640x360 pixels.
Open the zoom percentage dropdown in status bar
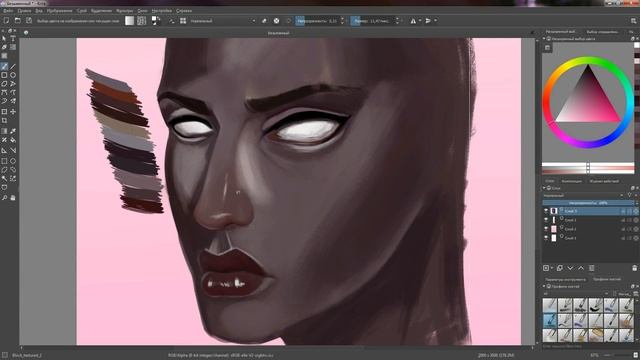click(x=596, y=356)
